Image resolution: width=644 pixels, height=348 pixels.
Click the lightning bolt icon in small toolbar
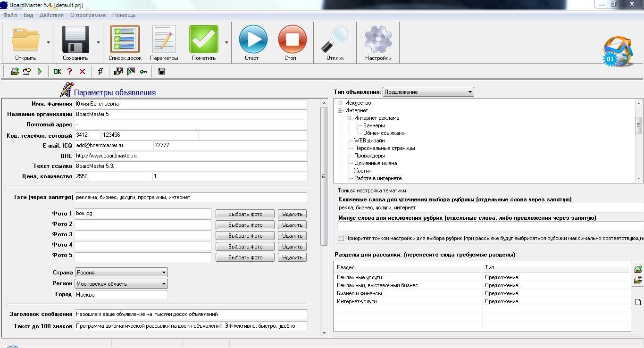[x=100, y=72]
